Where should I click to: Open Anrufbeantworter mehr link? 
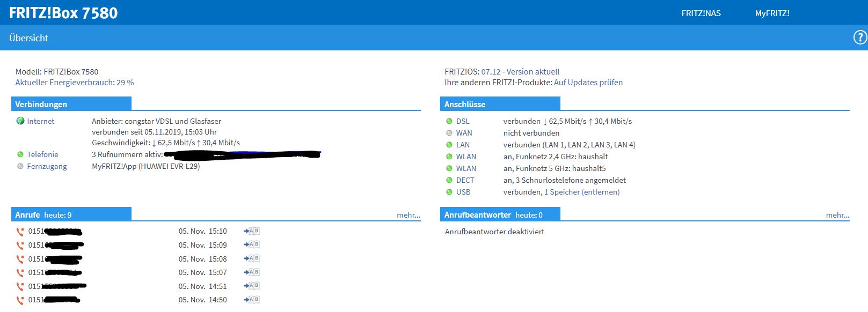(x=837, y=215)
